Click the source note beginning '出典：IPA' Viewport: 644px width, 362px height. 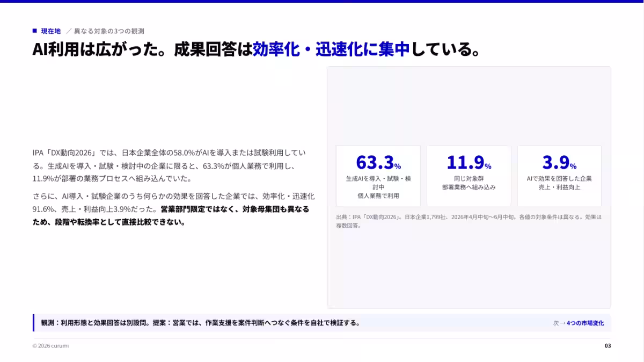point(469,221)
